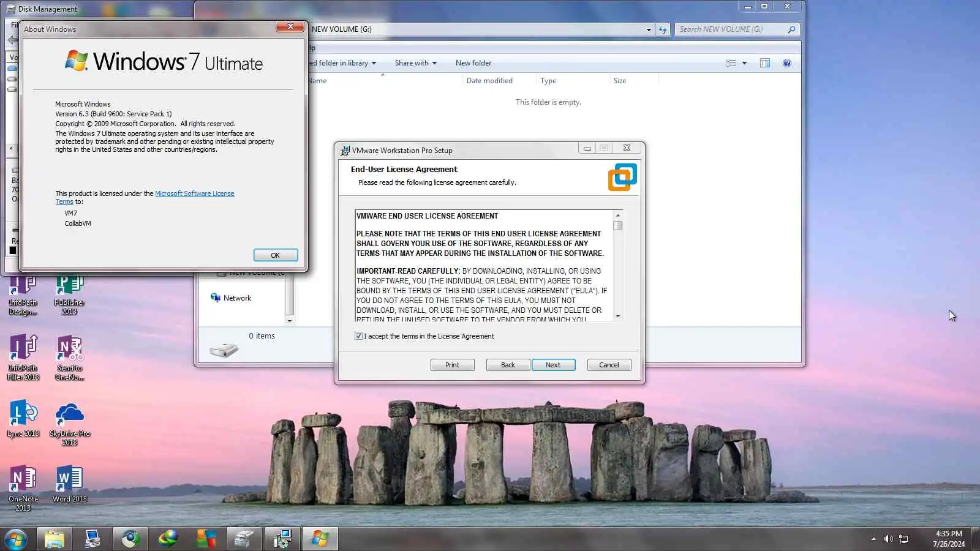
Task: Open the view options dropdown arrow
Action: [745, 63]
